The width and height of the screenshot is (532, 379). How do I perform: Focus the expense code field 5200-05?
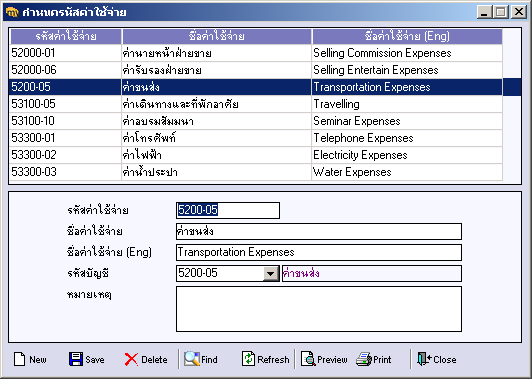tap(228, 210)
